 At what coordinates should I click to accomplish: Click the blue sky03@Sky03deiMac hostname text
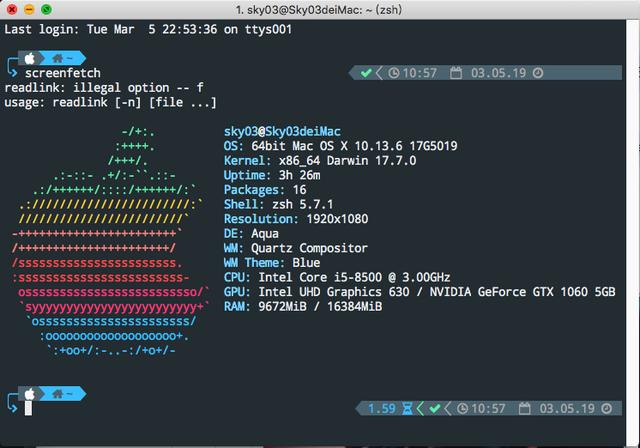tap(282, 131)
